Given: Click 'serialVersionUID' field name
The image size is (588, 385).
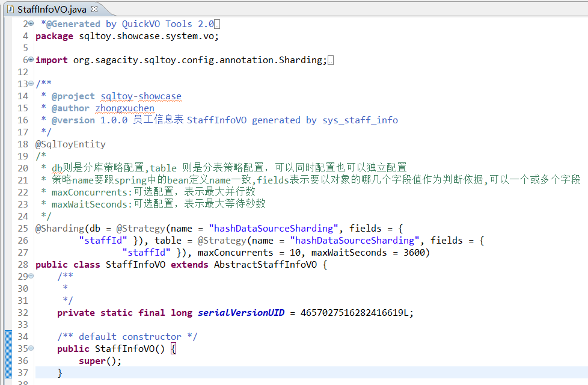Looking at the screenshot, I should point(241,313).
